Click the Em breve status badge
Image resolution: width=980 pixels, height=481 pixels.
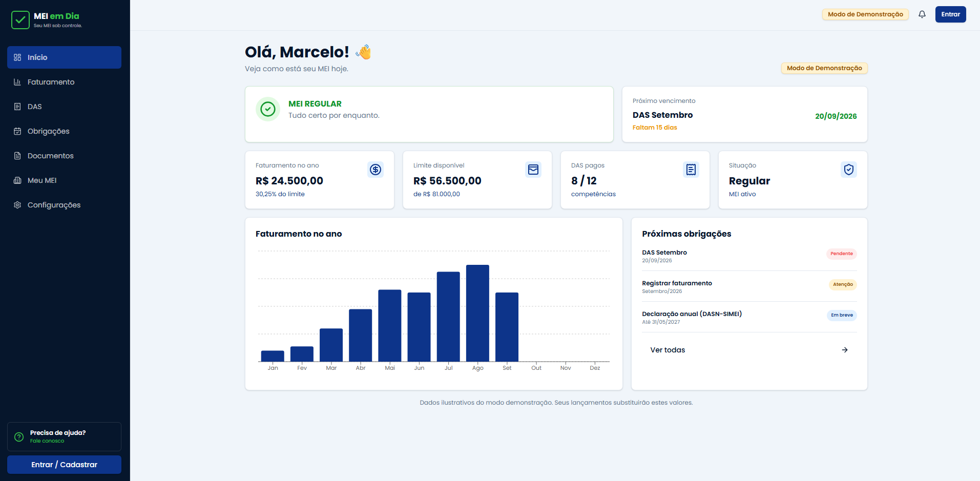[x=842, y=315]
